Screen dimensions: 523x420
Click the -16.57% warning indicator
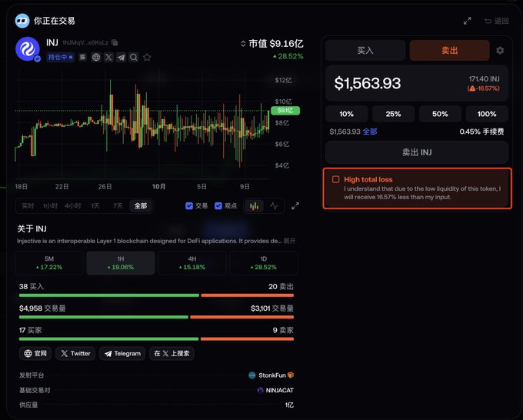tap(483, 88)
